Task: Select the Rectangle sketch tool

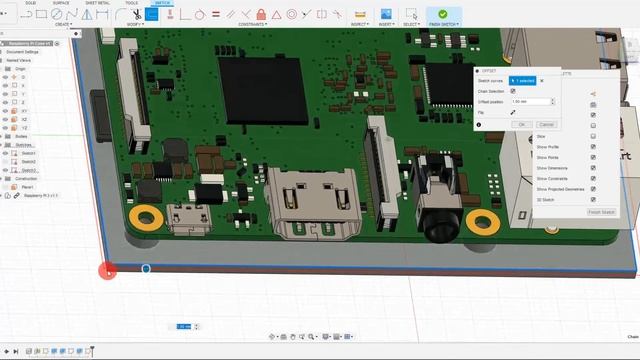Action: coord(41,14)
